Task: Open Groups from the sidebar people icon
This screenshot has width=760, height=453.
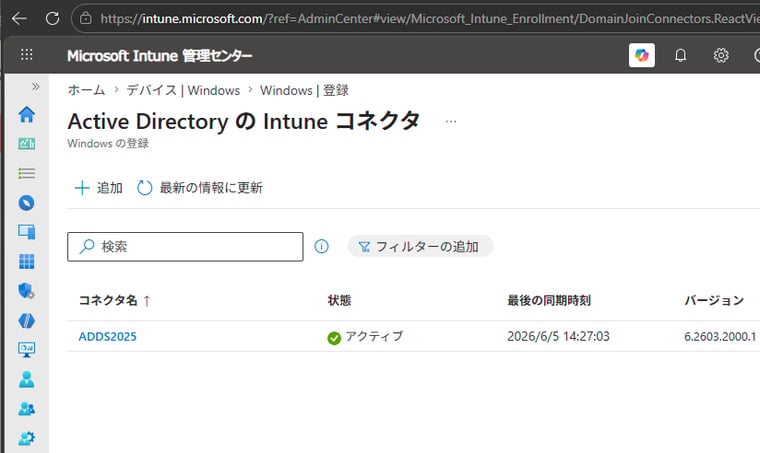Action: pyautogui.click(x=27, y=409)
